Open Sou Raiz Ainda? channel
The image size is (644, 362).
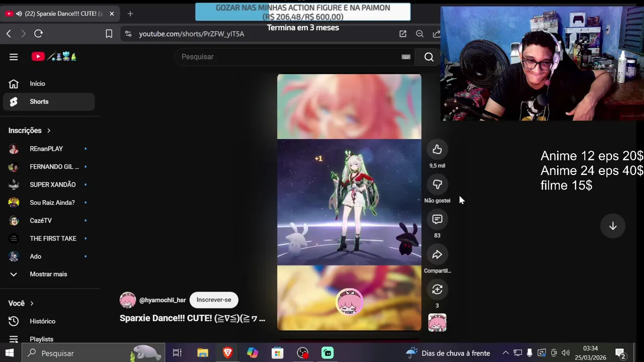point(49,203)
